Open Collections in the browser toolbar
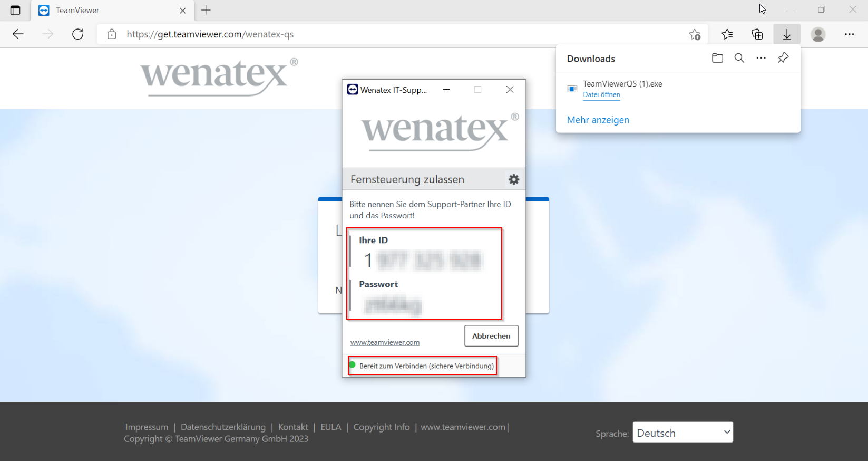 point(757,34)
